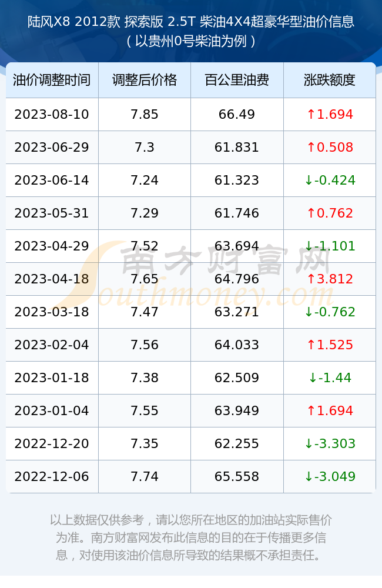Click the red up arrow value 1.525
Viewport: 382px width, 588px height.
coord(330,345)
